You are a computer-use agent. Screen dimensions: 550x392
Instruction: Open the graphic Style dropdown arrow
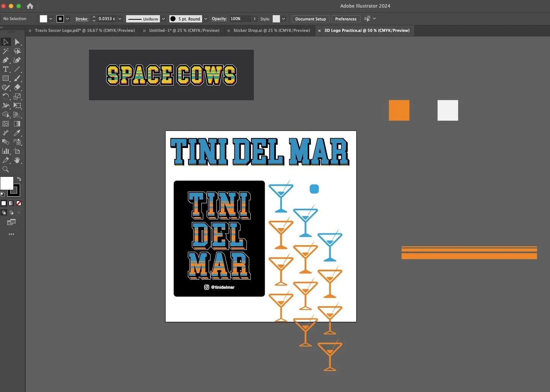pos(283,19)
